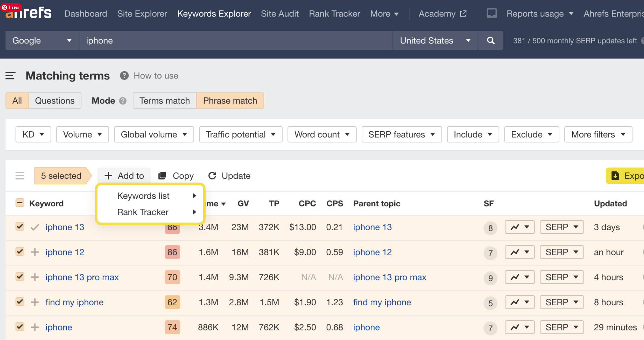Open the SERP dropdown for iphone 12
Viewport: 644px width, 340px height.
coord(561,252)
